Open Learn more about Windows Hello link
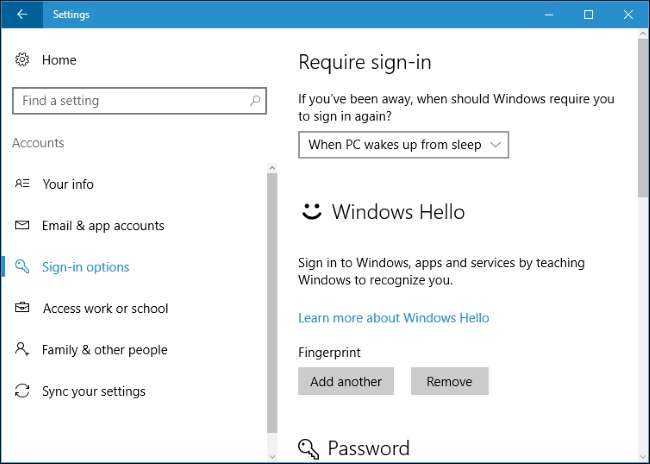Image resolution: width=650 pixels, height=464 pixels. [x=394, y=318]
